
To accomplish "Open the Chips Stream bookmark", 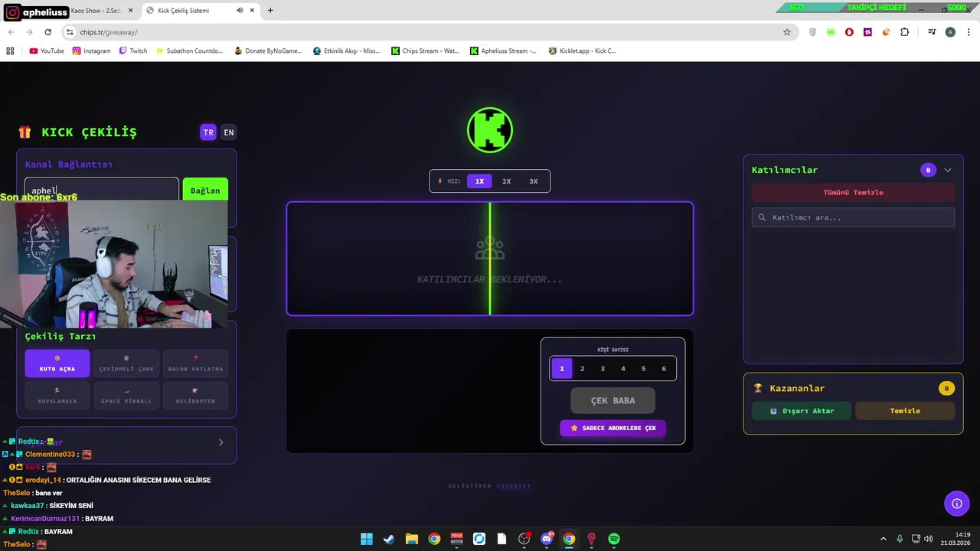I will [425, 51].
